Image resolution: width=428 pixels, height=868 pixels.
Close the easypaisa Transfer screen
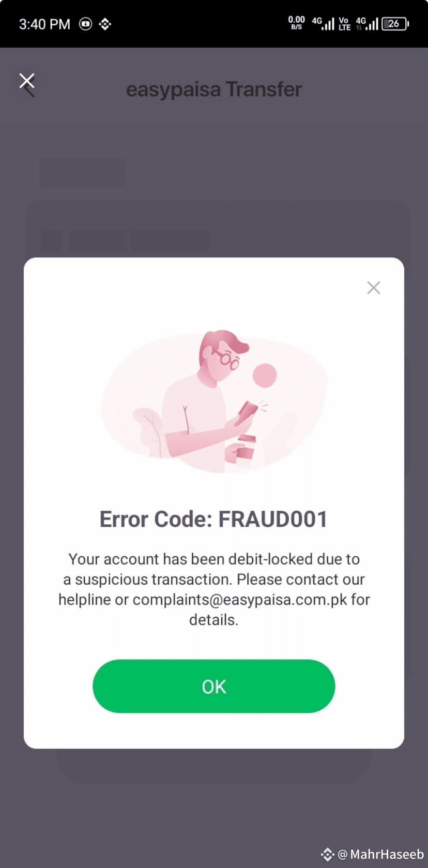27,83
